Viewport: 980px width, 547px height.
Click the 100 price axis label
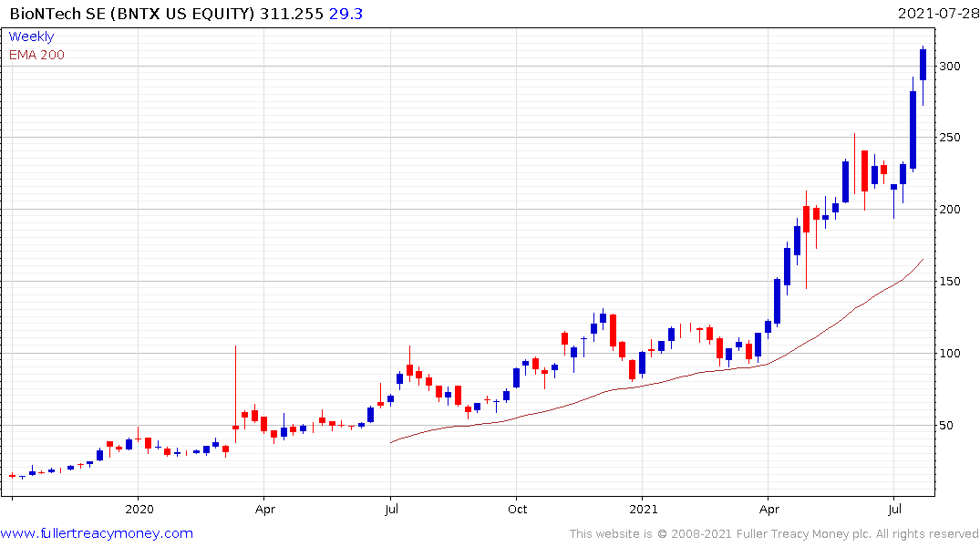pyautogui.click(x=950, y=353)
